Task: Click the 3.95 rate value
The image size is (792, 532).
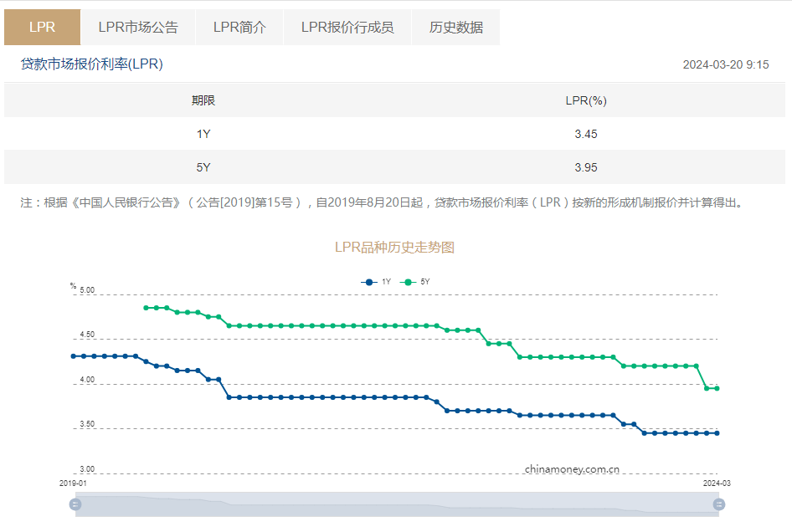Action: [586, 167]
